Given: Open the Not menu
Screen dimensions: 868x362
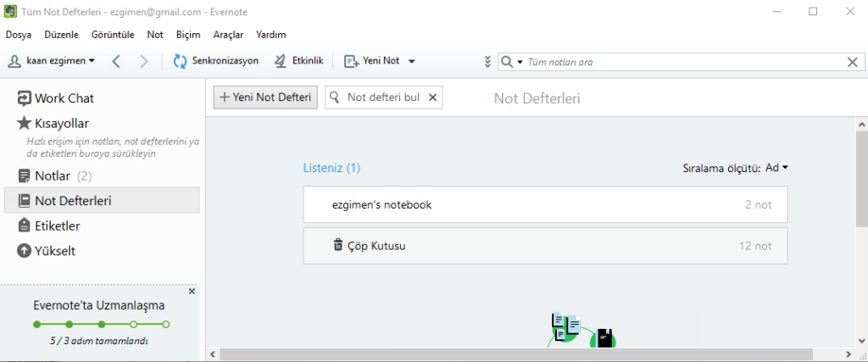Looking at the screenshot, I should 155,35.
